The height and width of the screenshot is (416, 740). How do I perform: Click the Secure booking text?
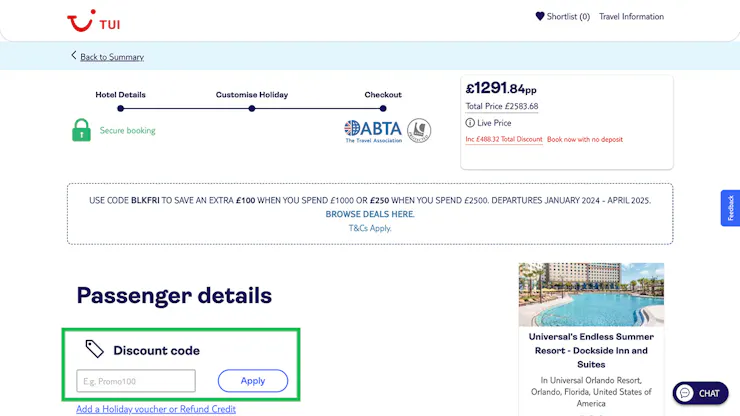click(x=127, y=130)
